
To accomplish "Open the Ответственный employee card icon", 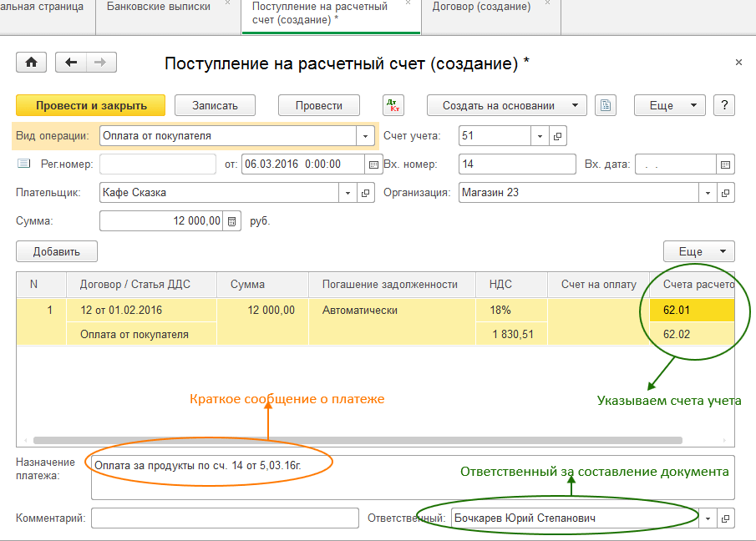I will pos(725,518).
